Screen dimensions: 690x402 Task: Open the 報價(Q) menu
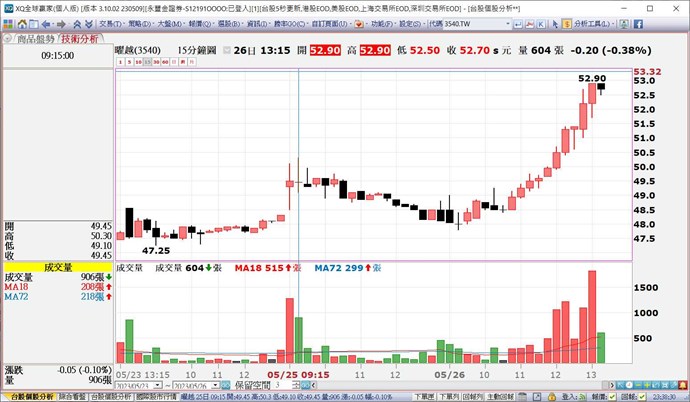[200, 24]
